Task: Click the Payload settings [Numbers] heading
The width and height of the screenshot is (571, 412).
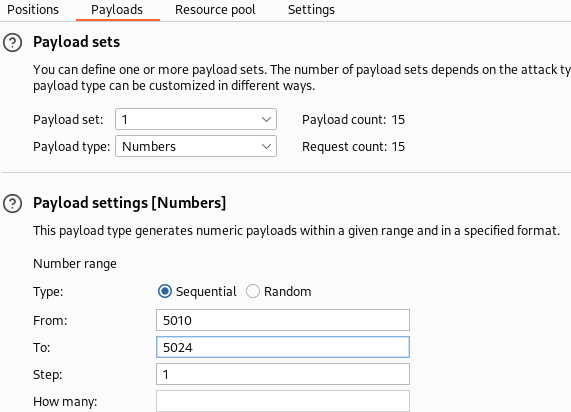Action: pyautogui.click(x=130, y=203)
